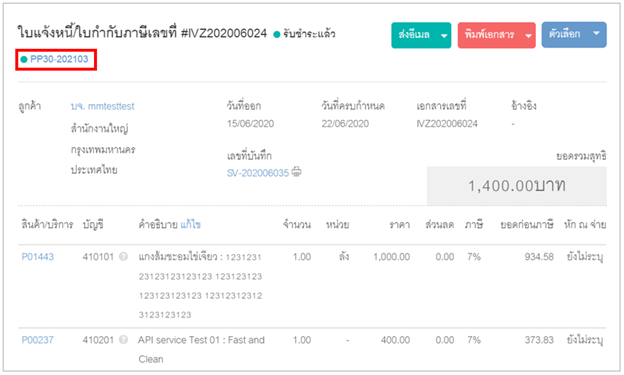The width and height of the screenshot is (624, 375).
Task: Open product P00237
Action: 37,340
